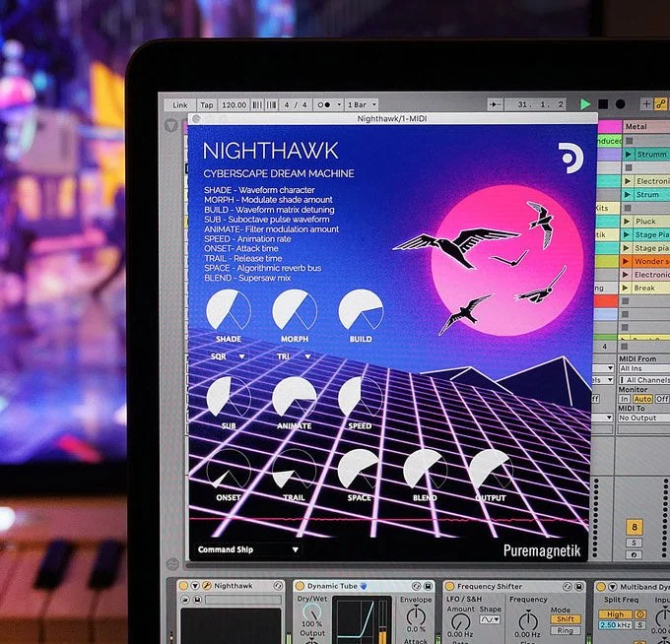This screenshot has width=670, height=644.
Task: Click the ANIMATE knob in Nighthawk
Action: point(295,397)
